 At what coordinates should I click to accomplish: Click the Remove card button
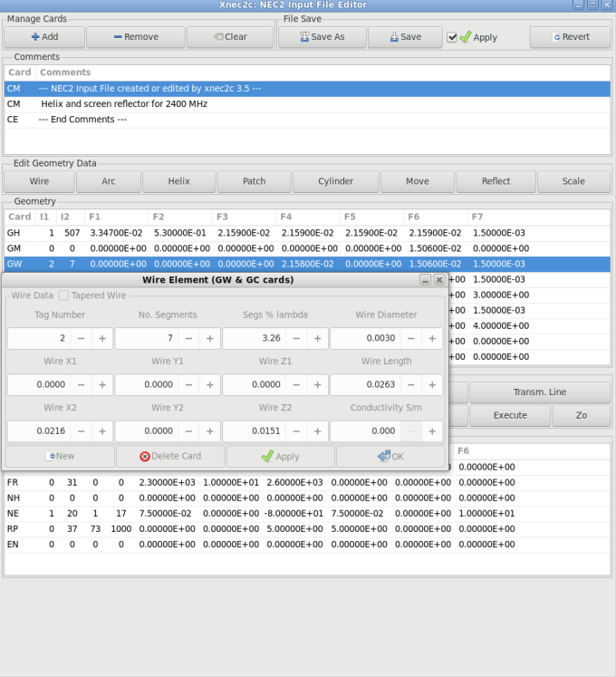pyautogui.click(x=136, y=37)
